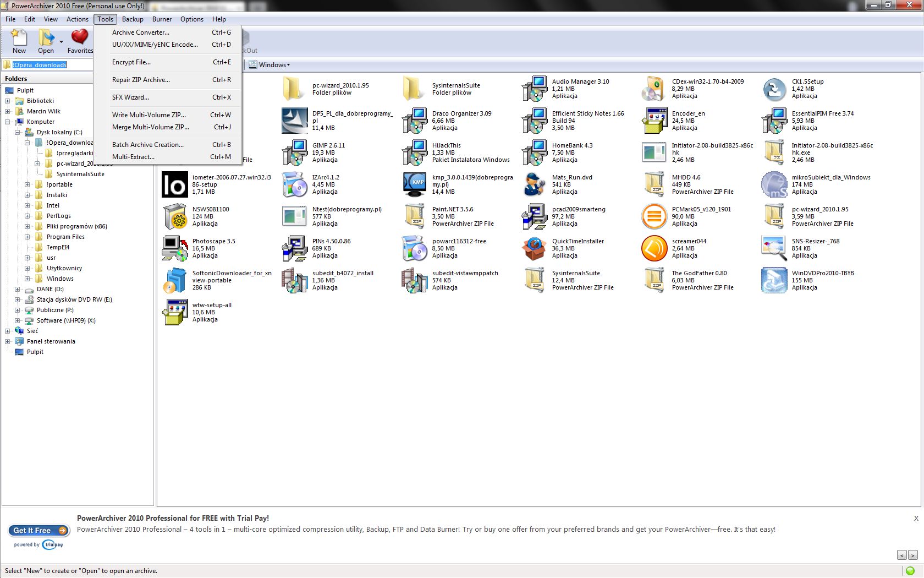Select the IZArc4.1.2 disc icon
Image resolution: width=924 pixels, height=578 pixels.
click(295, 184)
